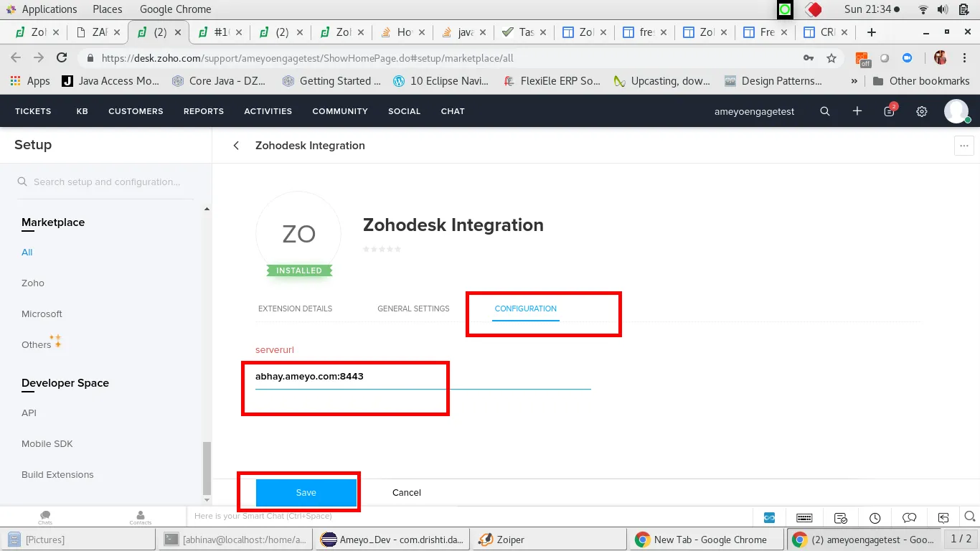Click the keyboard icon in bottom bar
The height and width of the screenshot is (551, 980).
[x=804, y=517]
